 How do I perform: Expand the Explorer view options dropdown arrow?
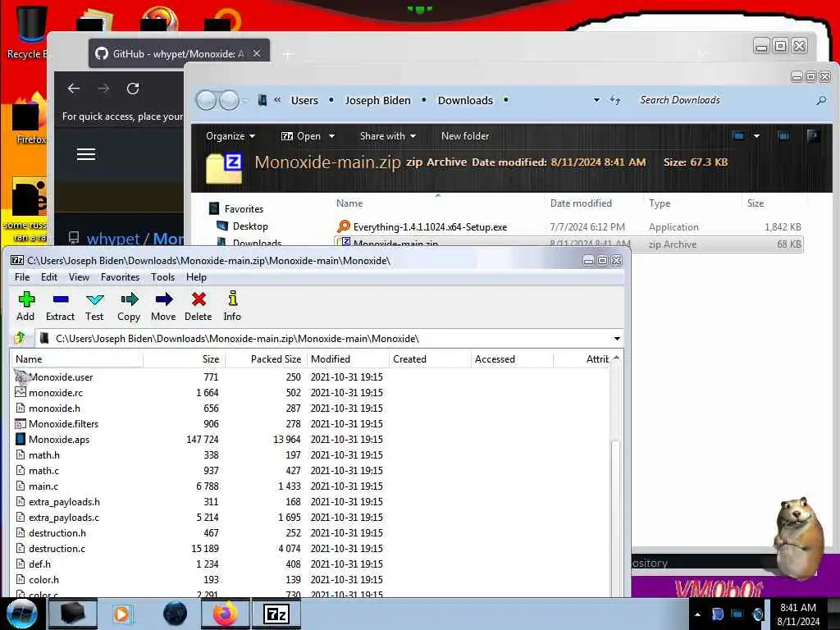tap(756, 136)
